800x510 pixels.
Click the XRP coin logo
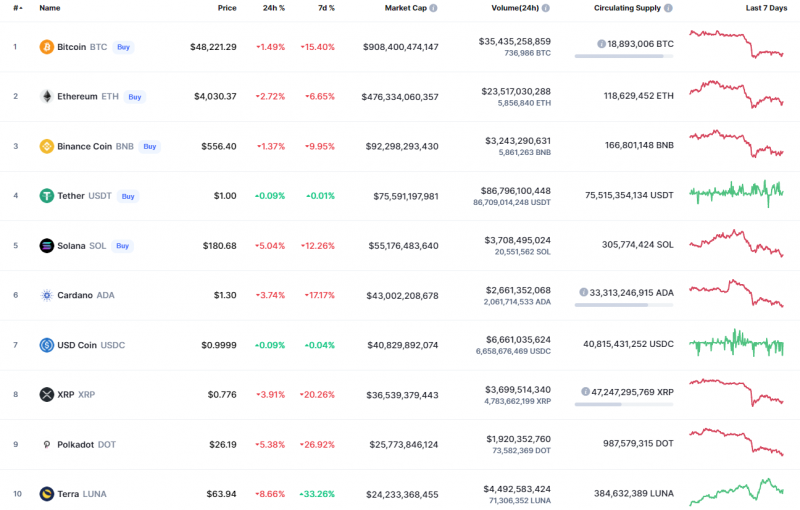coord(46,395)
